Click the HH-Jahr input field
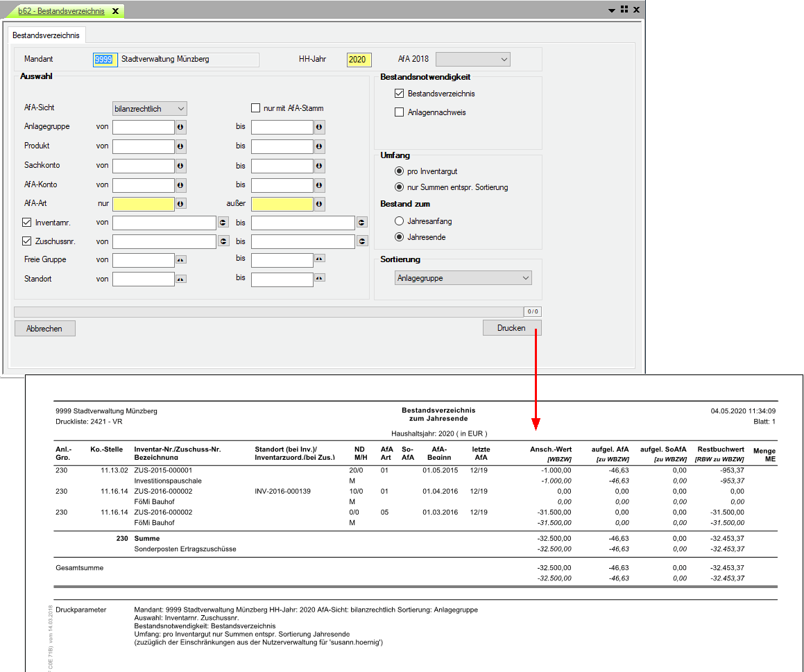The width and height of the screenshot is (804, 672). (x=359, y=60)
